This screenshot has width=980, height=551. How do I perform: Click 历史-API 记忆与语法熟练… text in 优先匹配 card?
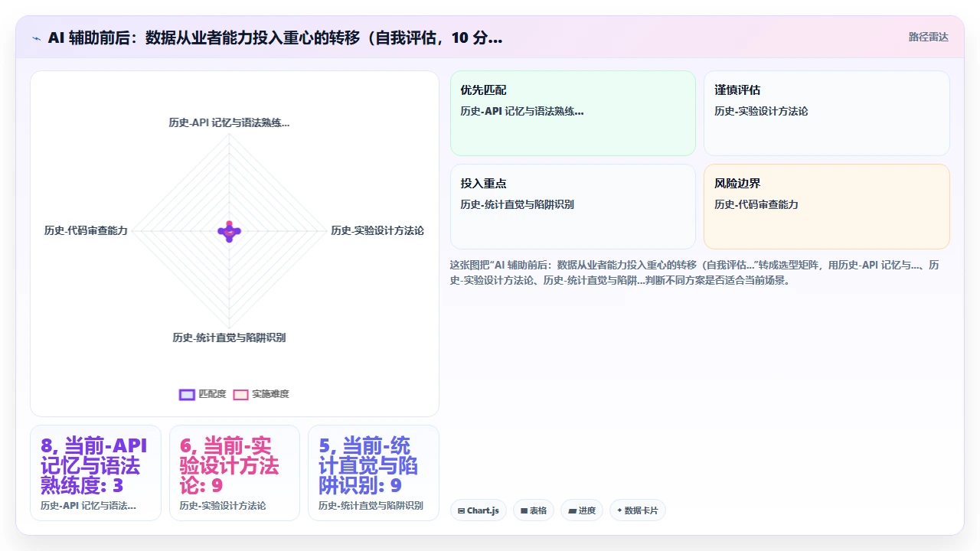click(522, 111)
